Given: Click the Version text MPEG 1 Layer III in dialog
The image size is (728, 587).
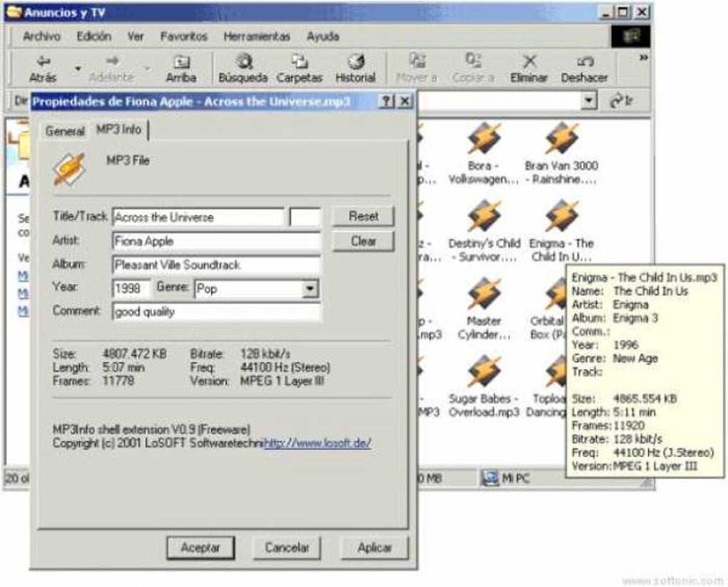Looking at the screenshot, I should (282, 381).
